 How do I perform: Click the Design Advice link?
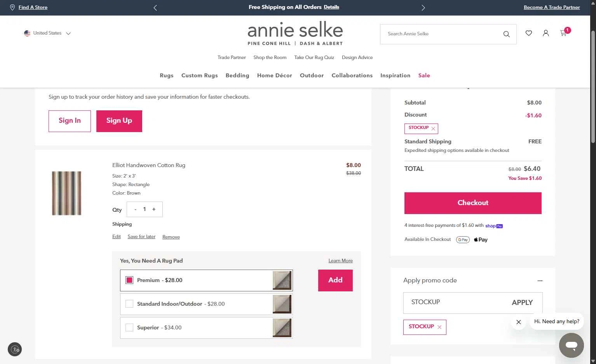pos(357,57)
